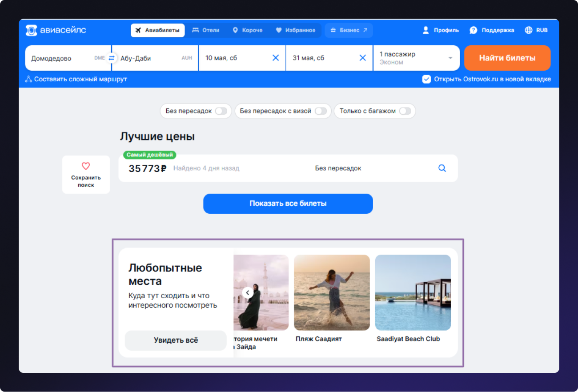Open the Saadiyat Beach Club thumbnail

(413, 292)
